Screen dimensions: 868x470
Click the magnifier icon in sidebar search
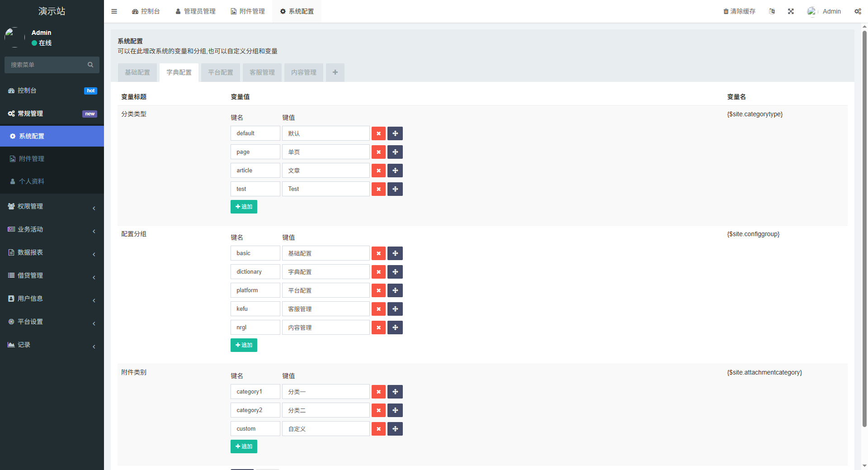pos(90,65)
